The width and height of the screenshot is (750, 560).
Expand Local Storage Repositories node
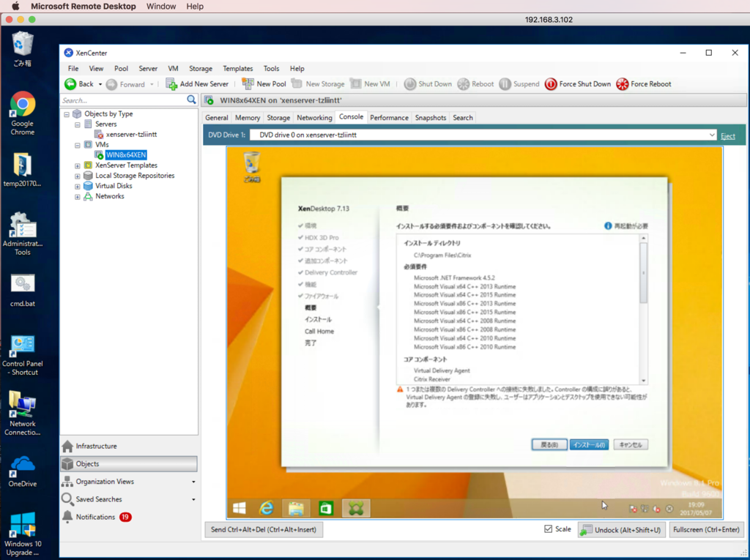[x=78, y=176]
